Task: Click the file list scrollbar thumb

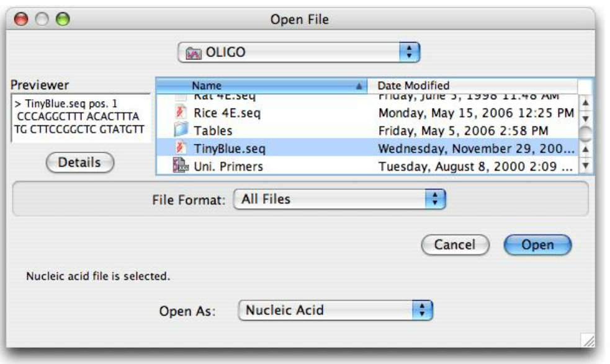Action: click(x=586, y=134)
